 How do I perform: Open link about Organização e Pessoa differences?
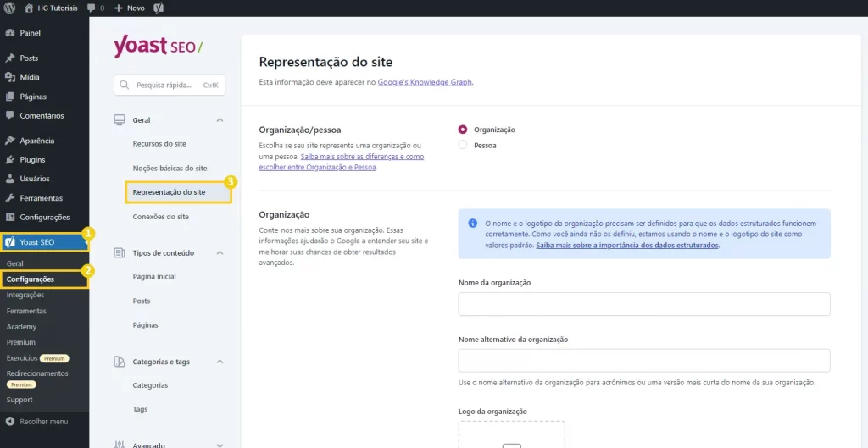click(341, 162)
